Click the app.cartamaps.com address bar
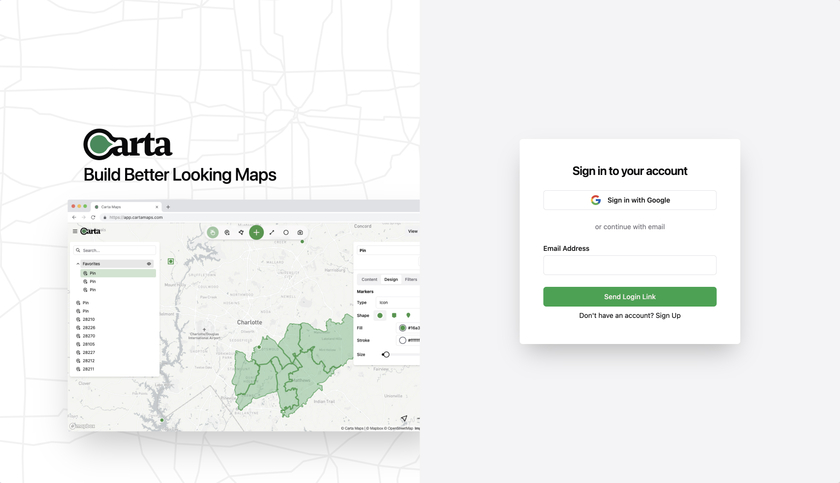Screen dimensions: 840x483 [x=260, y=217]
